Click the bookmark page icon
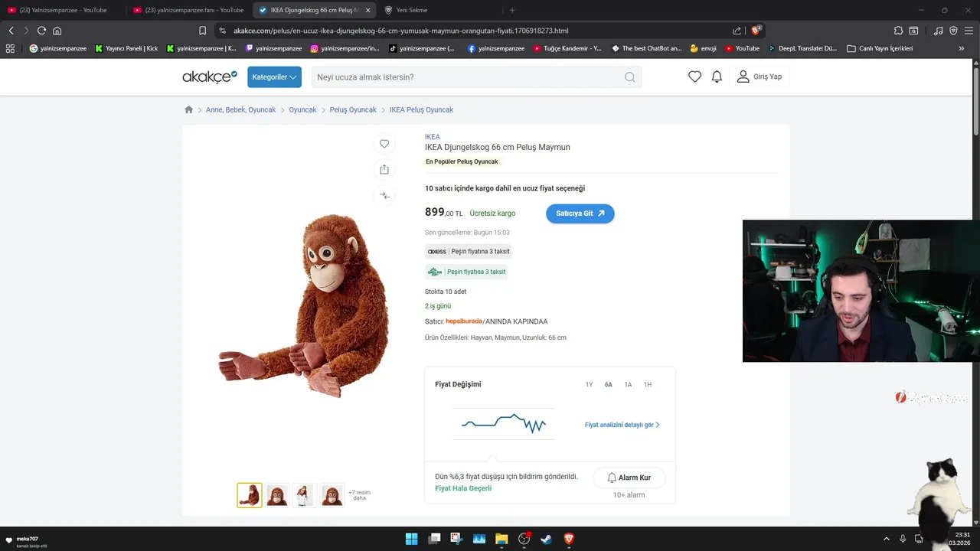This screenshot has height=551, width=980. point(202,31)
